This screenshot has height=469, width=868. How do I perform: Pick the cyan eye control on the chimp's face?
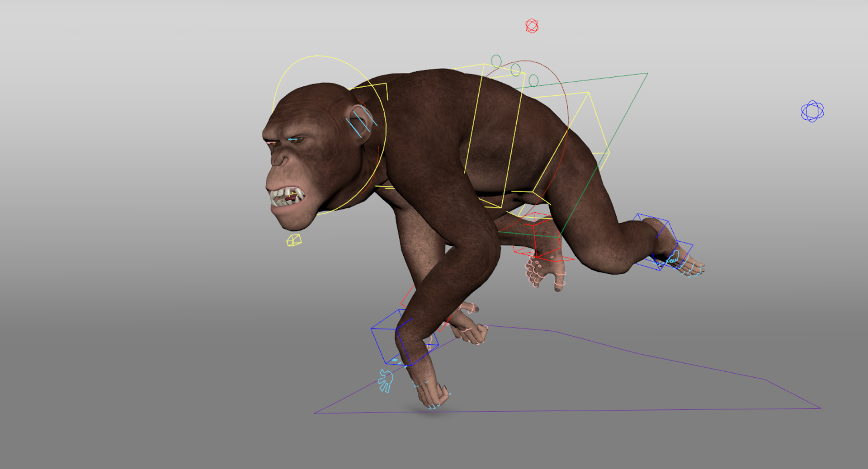click(293, 140)
